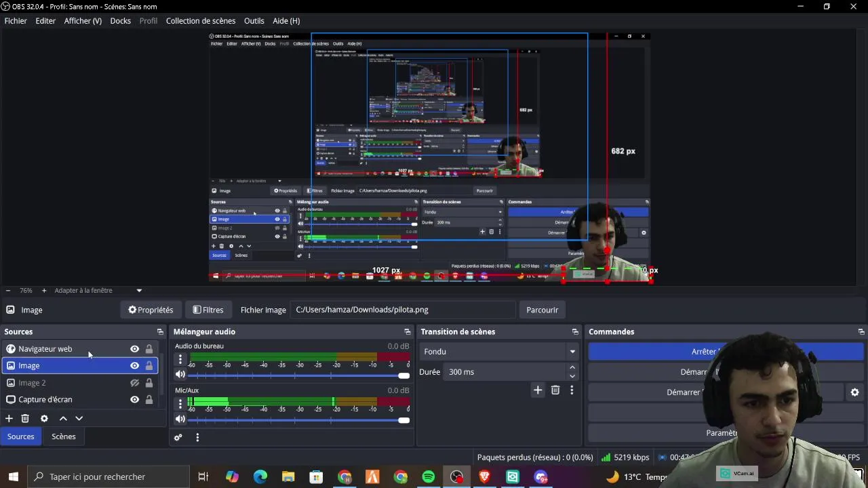868x488 pixels.
Task: Open Windows Start menu
Action: tap(14, 477)
